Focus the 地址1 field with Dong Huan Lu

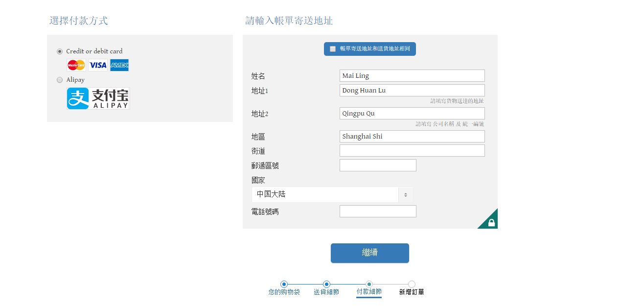412,90
